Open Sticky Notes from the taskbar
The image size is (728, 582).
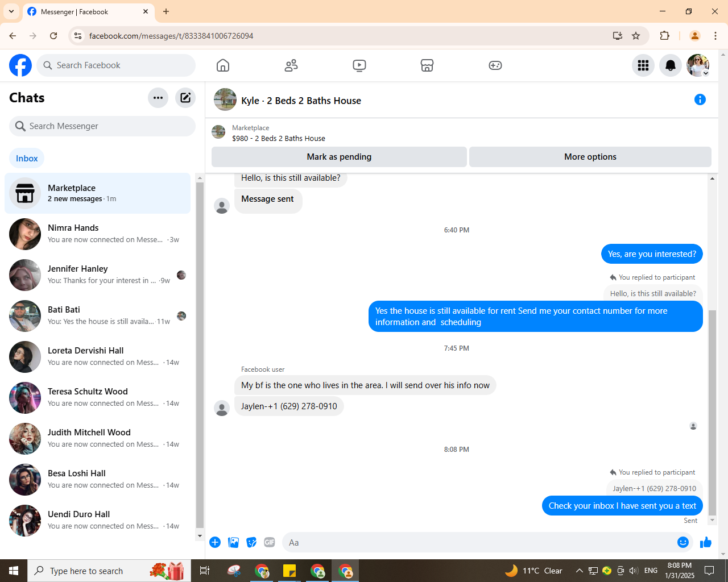[289, 571]
